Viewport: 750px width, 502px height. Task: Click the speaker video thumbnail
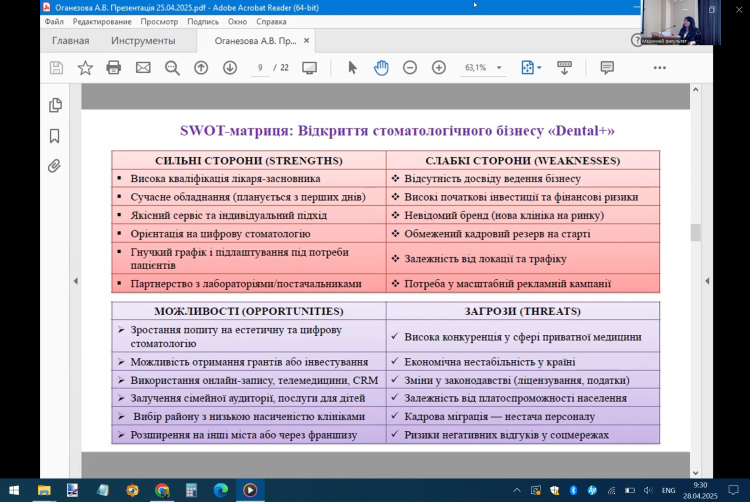[x=681, y=22]
